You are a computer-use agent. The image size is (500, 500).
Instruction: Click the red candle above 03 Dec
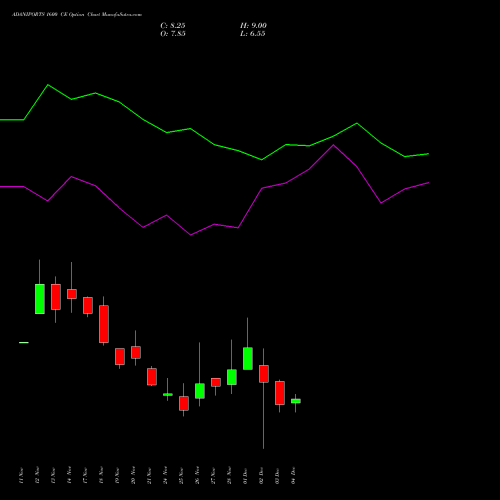click(280, 393)
